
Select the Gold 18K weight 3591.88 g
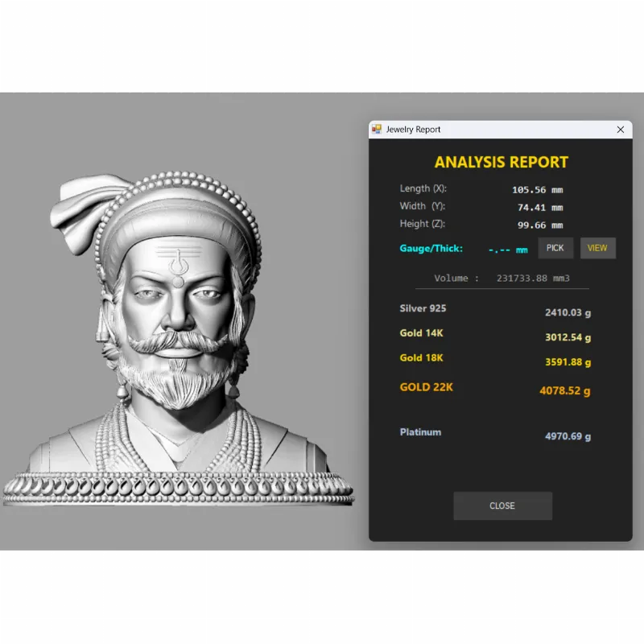click(x=568, y=362)
